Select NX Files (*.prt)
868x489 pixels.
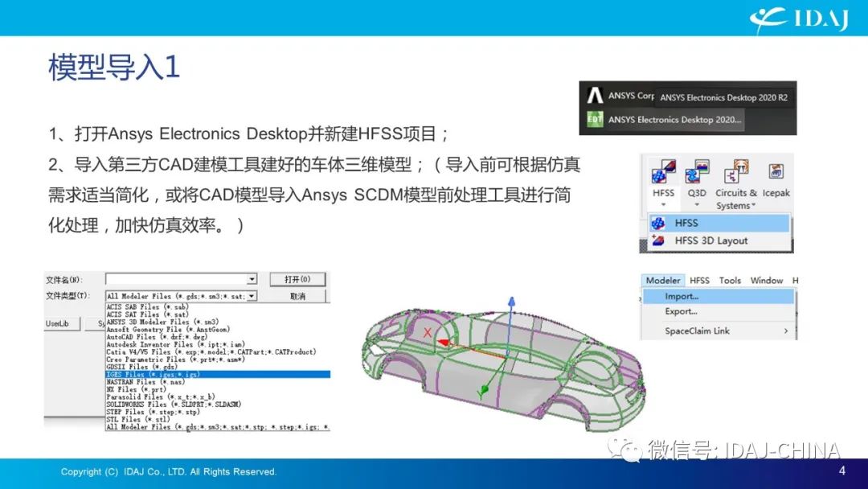(x=218, y=389)
